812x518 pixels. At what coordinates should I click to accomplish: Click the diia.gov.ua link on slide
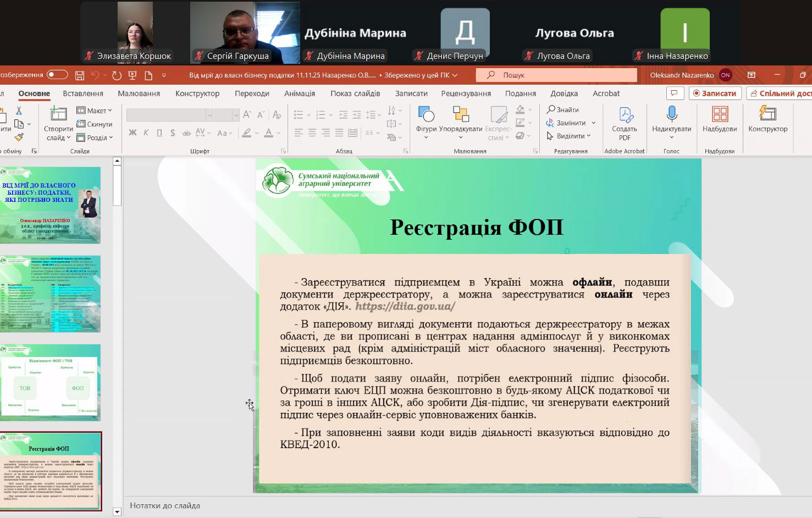pos(405,307)
